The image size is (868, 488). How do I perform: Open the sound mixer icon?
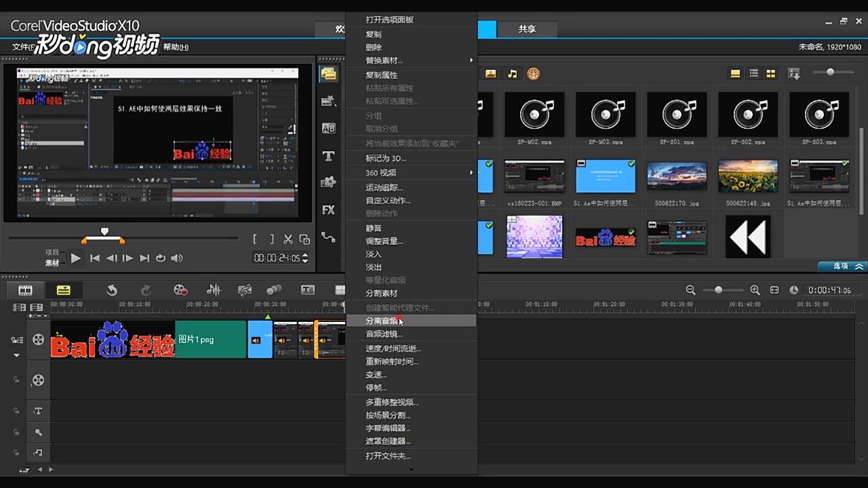point(214,290)
